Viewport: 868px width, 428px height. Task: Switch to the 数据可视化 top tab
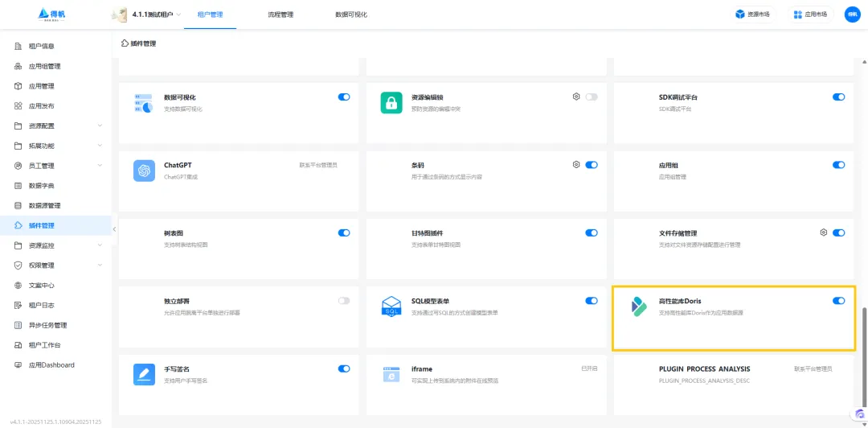click(351, 15)
